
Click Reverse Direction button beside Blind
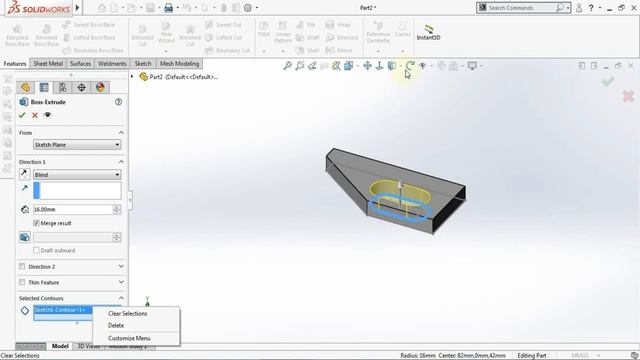pyautogui.click(x=24, y=174)
